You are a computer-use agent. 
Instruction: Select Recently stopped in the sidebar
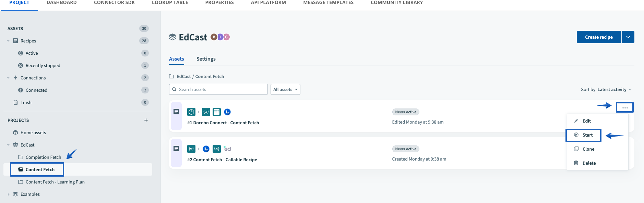tap(43, 65)
